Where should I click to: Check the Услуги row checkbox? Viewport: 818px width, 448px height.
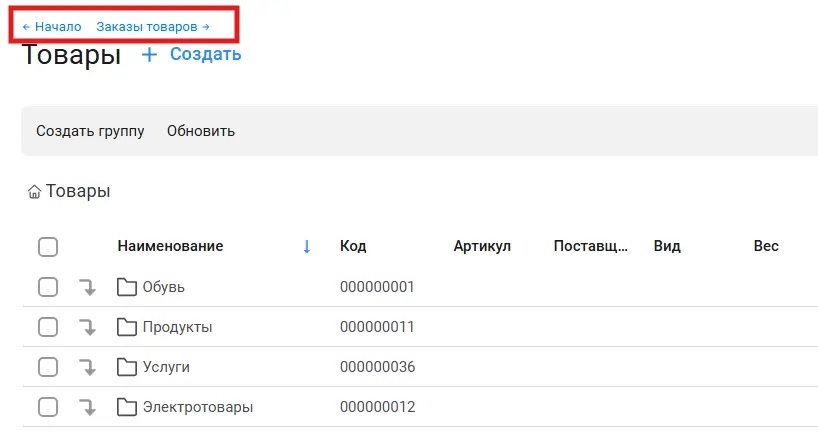coord(48,367)
